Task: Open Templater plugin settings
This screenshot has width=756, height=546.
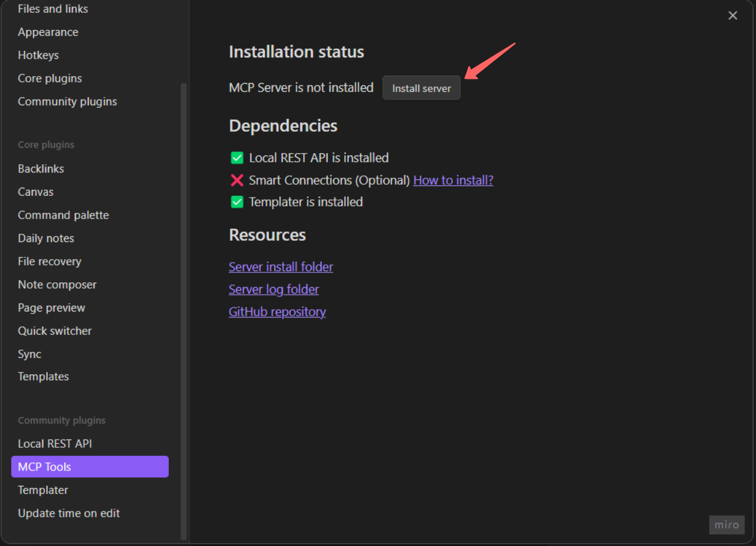Action: [43, 490]
